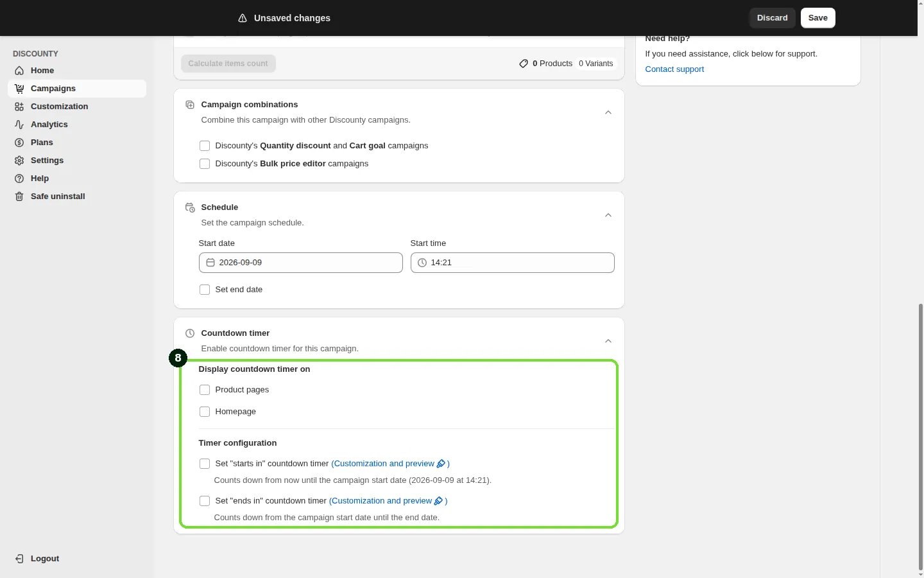Screen dimensions: 924x578
Task: Open the Home menu item
Action: pyautogui.click(x=77, y=71)
